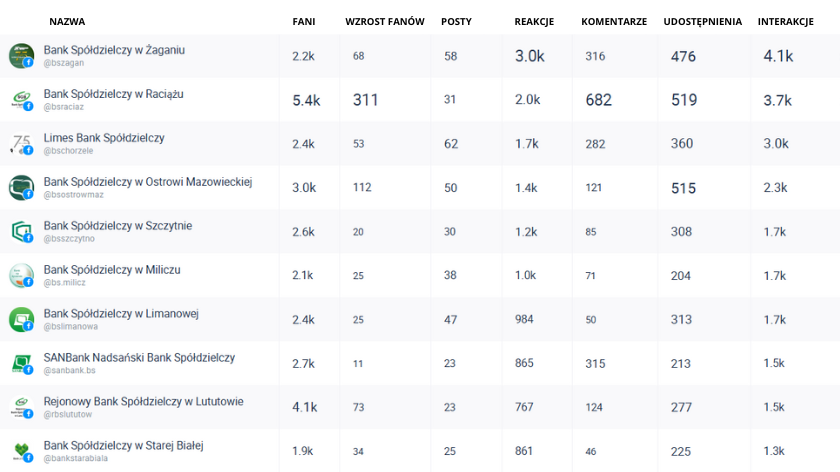Click Bank Spółdzielczy w Miliczu logo
This screenshot has width=840, height=472.
(x=21, y=276)
